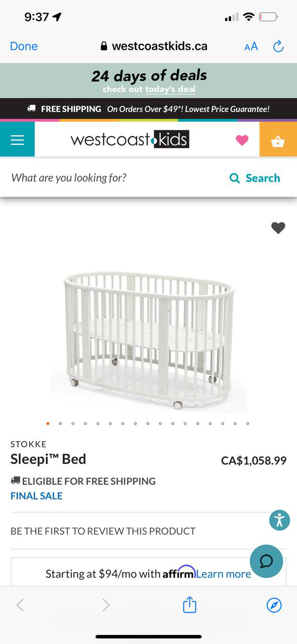Tap the What are you looking for field
Viewport: 297px width, 644px height.
[68, 178]
